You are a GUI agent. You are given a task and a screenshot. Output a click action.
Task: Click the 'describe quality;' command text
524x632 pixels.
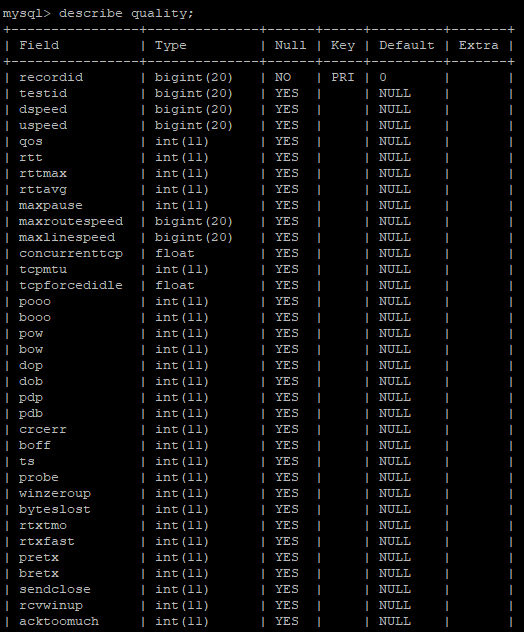coord(126,14)
